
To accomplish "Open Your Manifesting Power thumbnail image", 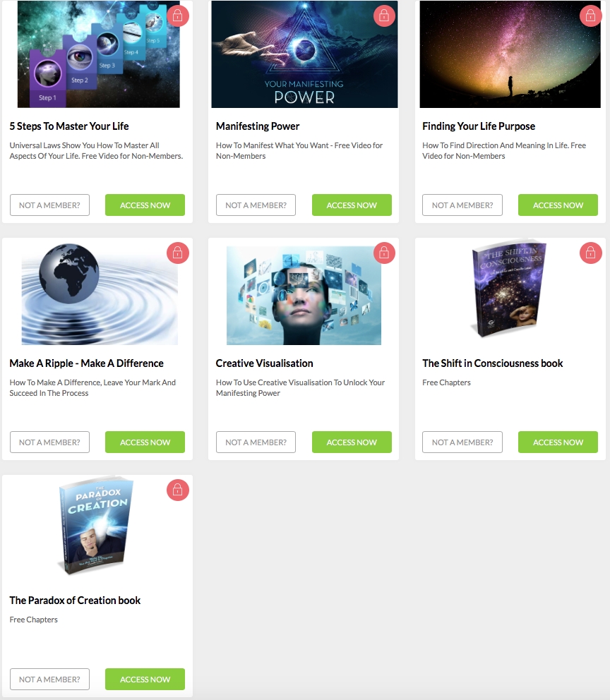I will pyautogui.click(x=304, y=54).
